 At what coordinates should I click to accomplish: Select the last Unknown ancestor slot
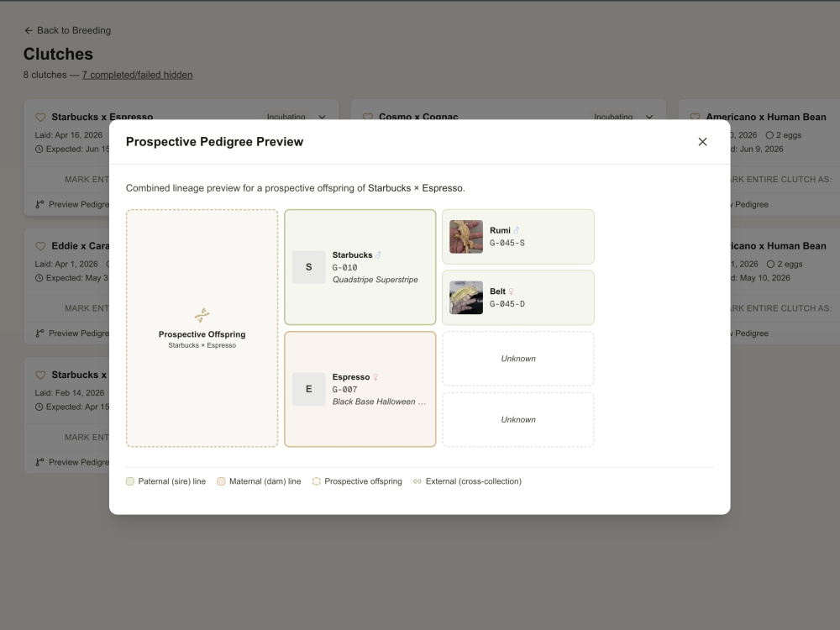coord(518,419)
